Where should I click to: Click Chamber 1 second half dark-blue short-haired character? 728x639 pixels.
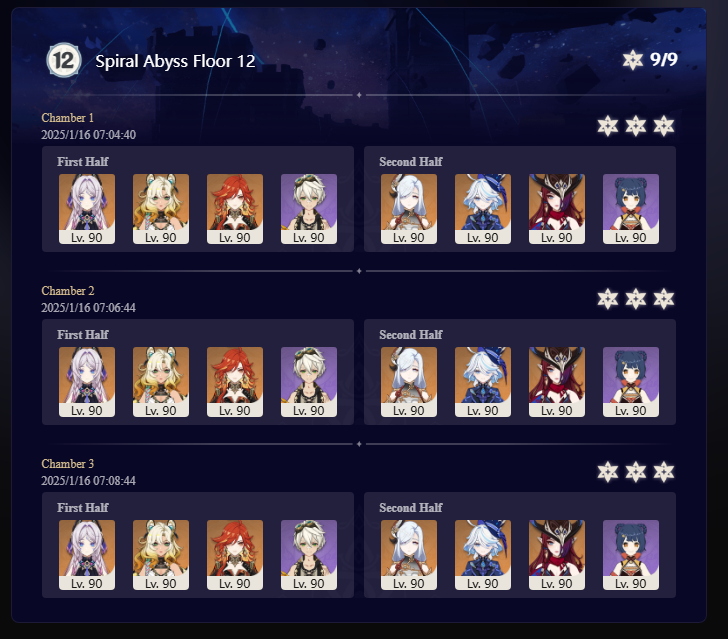coord(631,209)
